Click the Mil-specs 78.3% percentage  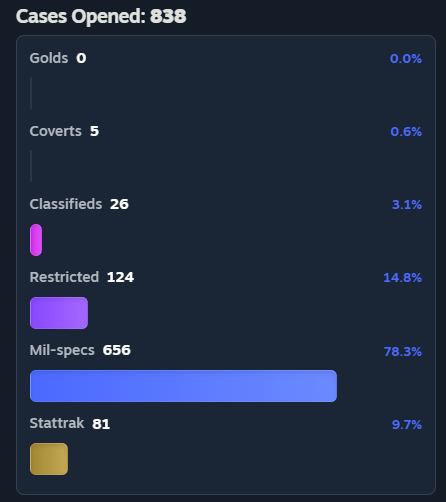403,352
